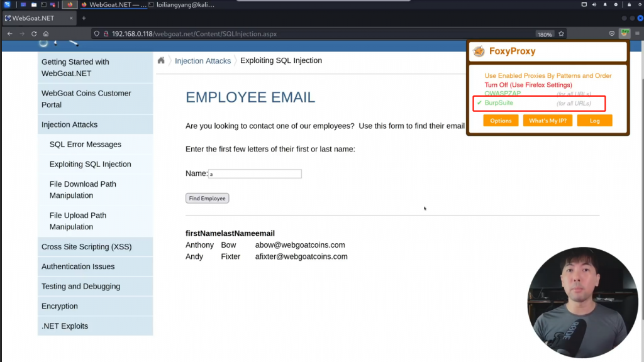The height and width of the screenshot is (362, 644).
Task: Go forward to next page
Action: pos(22,34)
